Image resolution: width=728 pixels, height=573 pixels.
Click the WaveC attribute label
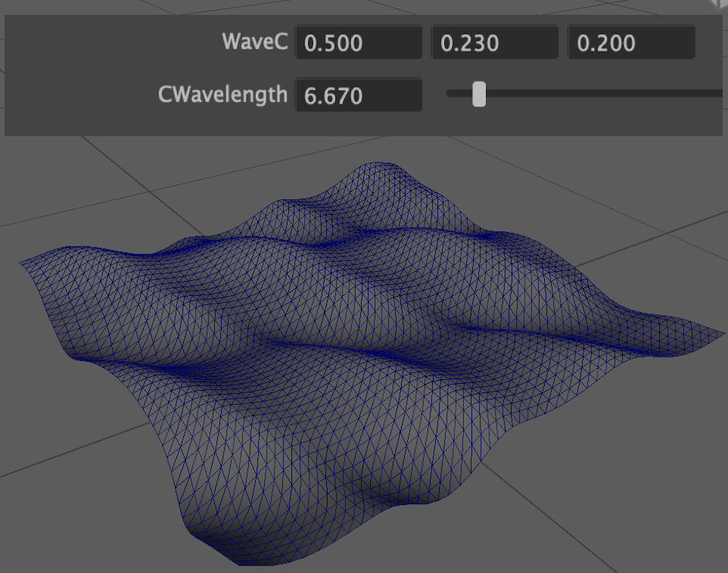click(255, 42)
